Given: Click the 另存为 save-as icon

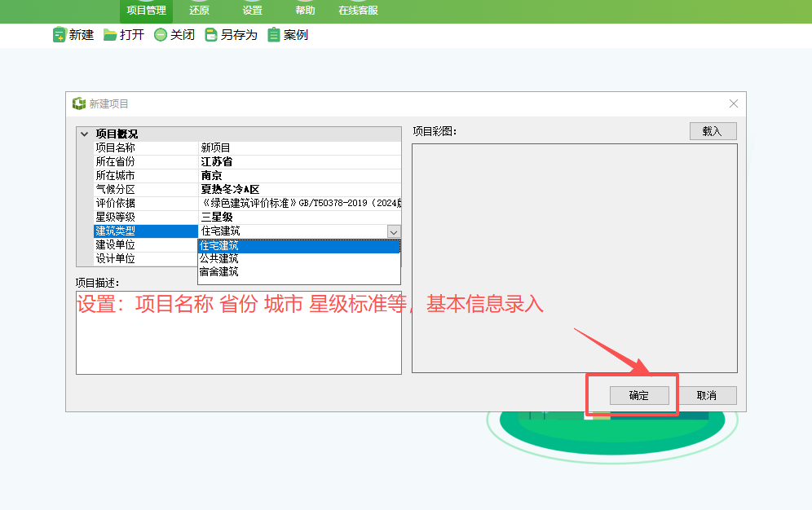Looking at the screenshot, I should [212, 35].
